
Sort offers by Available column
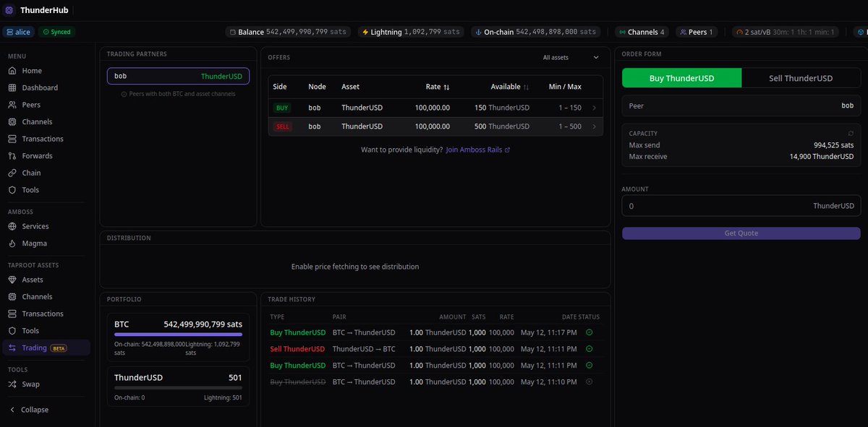(x=510, y=87)
